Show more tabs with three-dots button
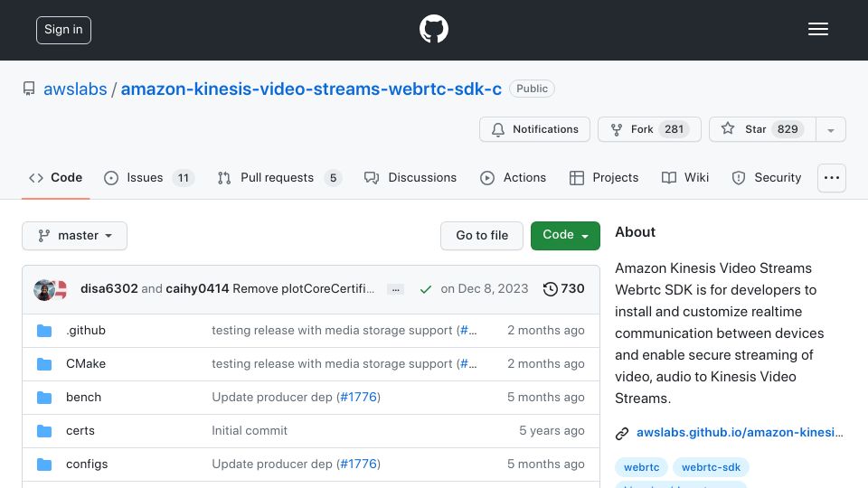868x488 pixels. pyautogui.click(x=832, y=178)
